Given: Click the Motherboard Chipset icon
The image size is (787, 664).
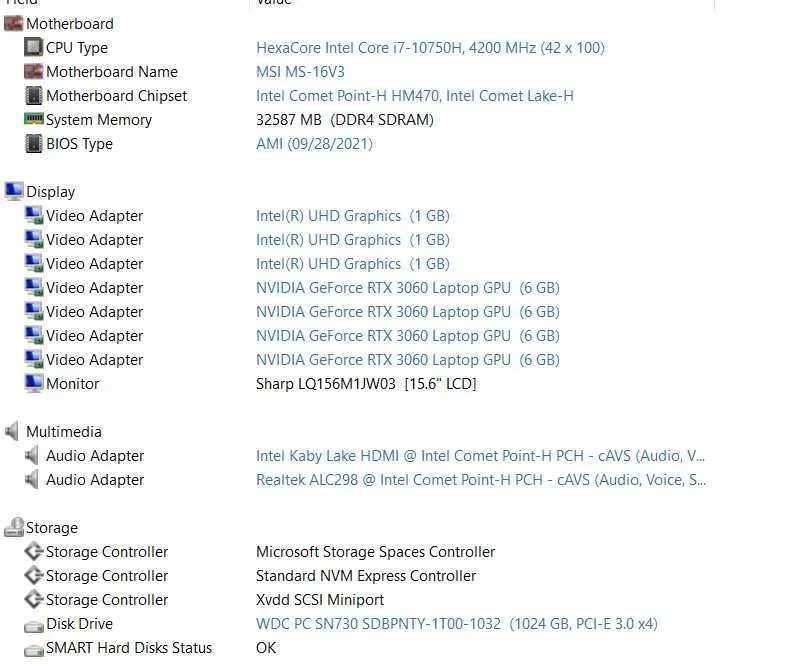Looking at the screenshot, I should coord(33,95).
